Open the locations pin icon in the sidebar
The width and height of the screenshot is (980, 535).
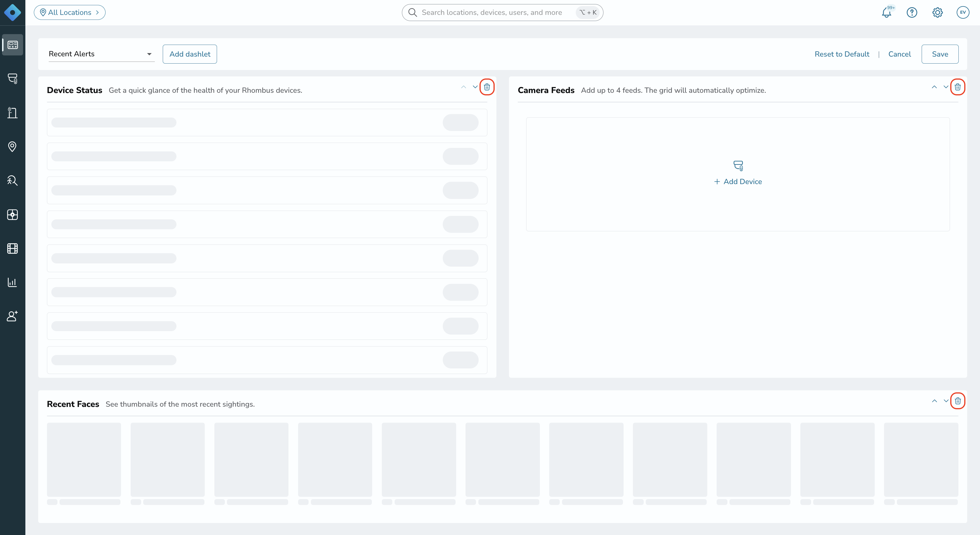tap(13, 146)
